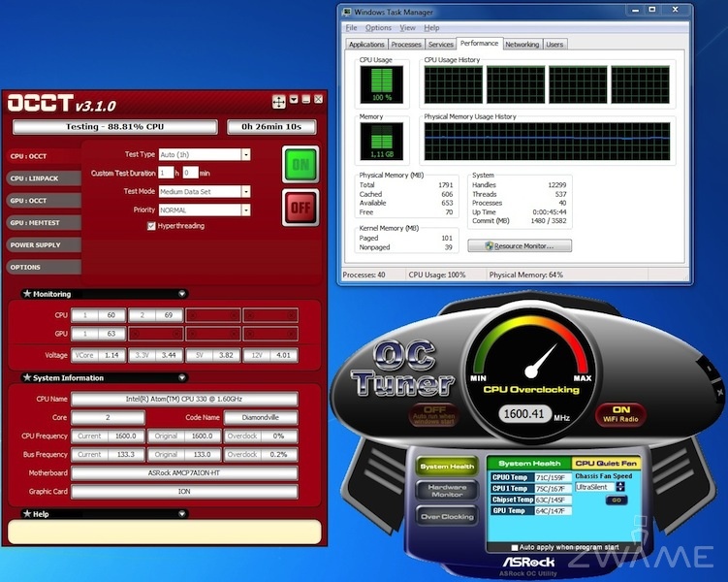The height and width of the screenshot is (582, 728).
Task: Click the Custom Test Duration minutes field
Action: point(190,173)
